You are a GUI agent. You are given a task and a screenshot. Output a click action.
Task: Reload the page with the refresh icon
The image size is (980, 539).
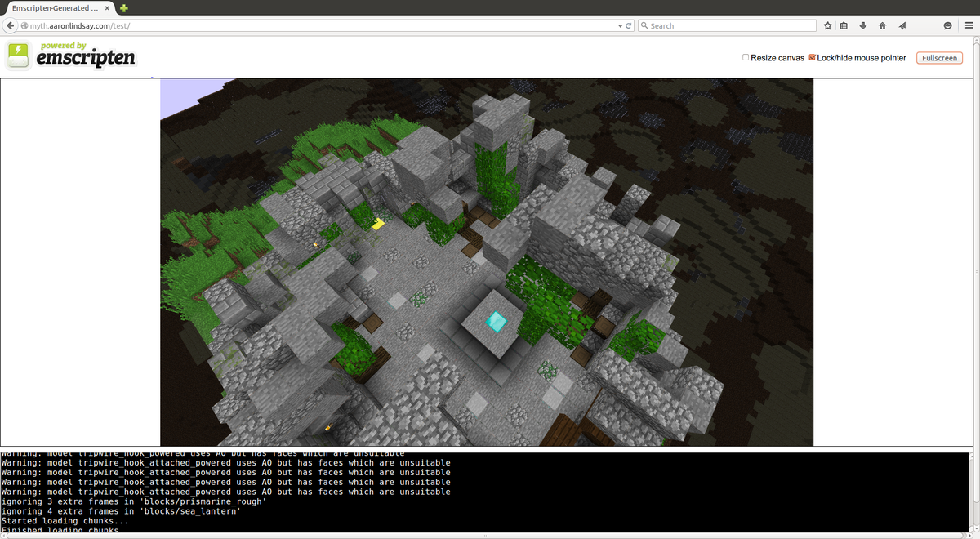(629, 26)
